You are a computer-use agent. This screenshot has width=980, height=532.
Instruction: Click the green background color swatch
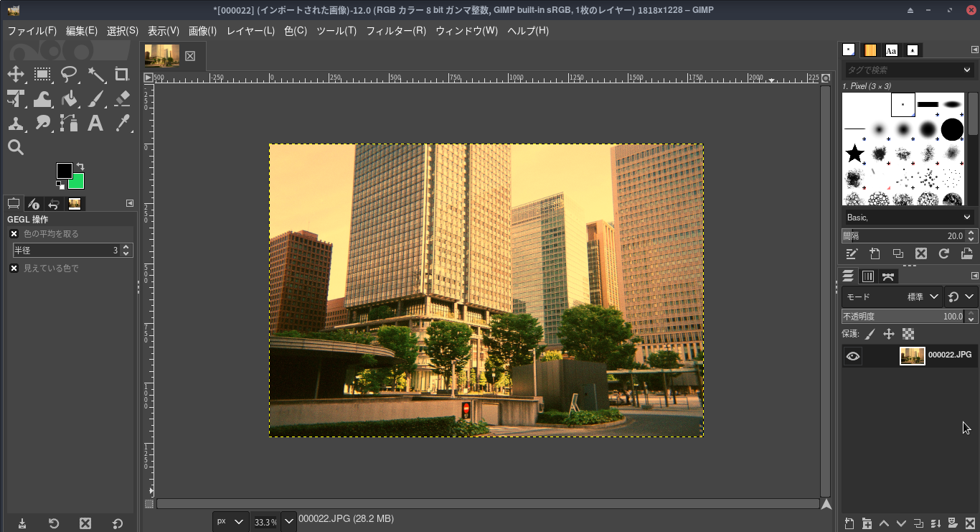coord(77,182)
